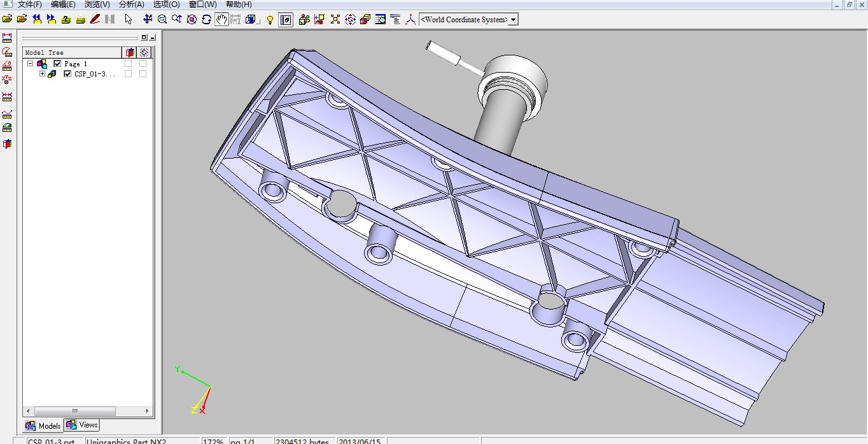868x444 pixels.
Task: Check CSP_01-3 second column box
Action: (x=143, y=74)
